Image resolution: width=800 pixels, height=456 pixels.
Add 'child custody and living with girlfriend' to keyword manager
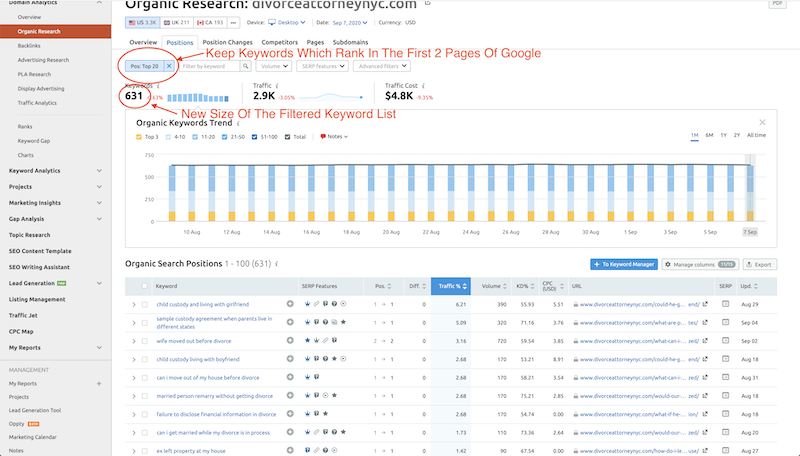coord(290,304)
